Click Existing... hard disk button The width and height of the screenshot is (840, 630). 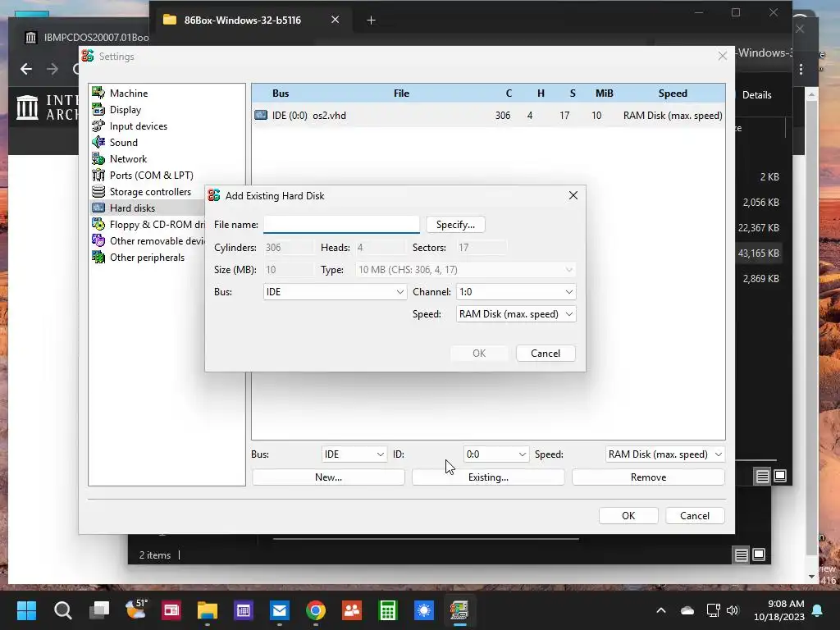(x=488, y=477)
